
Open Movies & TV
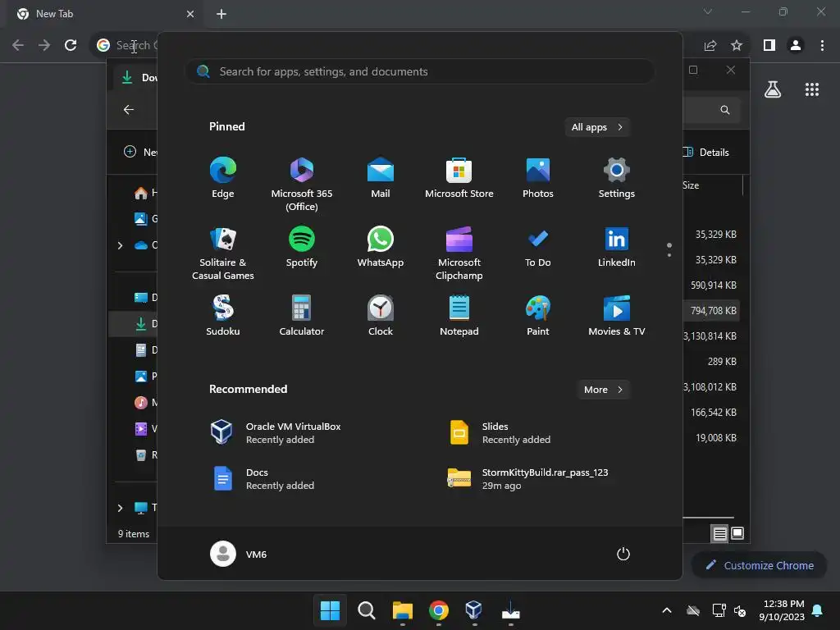pyautogui.click(x=617, y=316)
